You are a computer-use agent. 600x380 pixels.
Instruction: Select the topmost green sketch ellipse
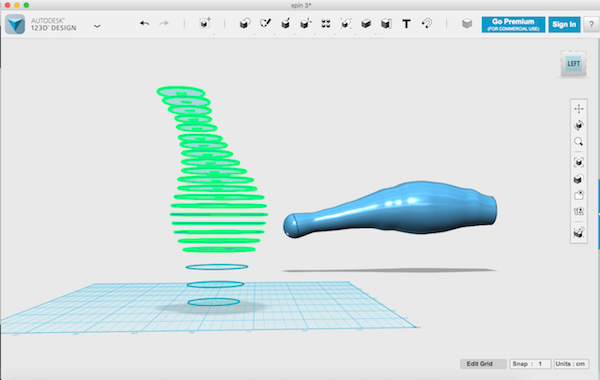pos(181,92)
